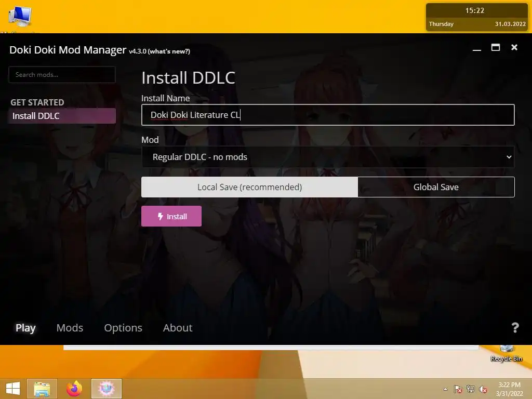The height and width of the screenshot is (399, 532).
Task: Click inside the Install Name field
Action: (328, 115)
